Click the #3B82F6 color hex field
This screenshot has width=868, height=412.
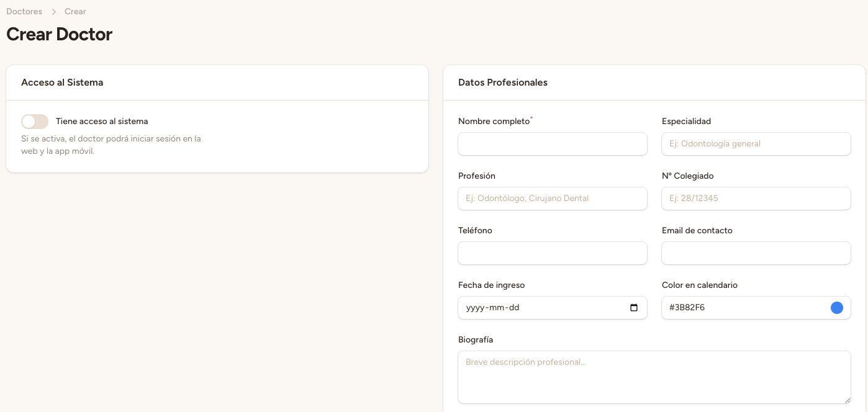coord(756,308)
